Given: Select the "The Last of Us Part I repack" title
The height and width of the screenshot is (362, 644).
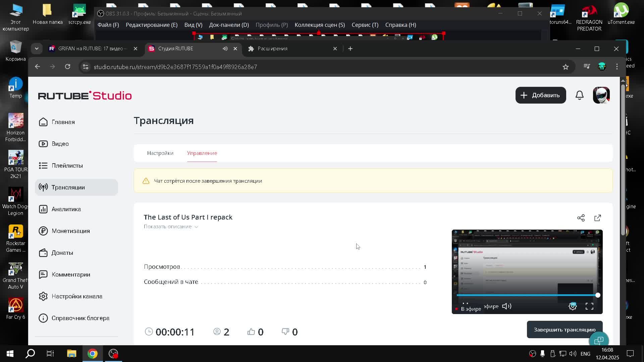Looking at the screenshot, I should click(188, 217).
